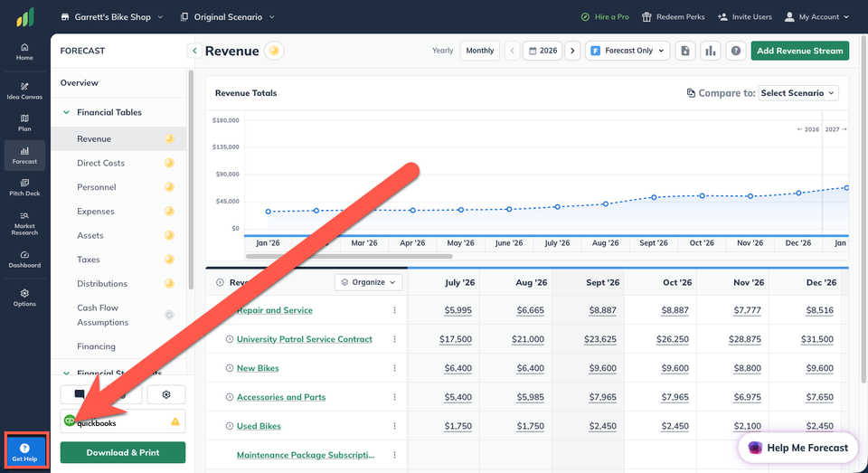
Task: Collapse the Financial Tables section
Action: (x=66, y=112)
